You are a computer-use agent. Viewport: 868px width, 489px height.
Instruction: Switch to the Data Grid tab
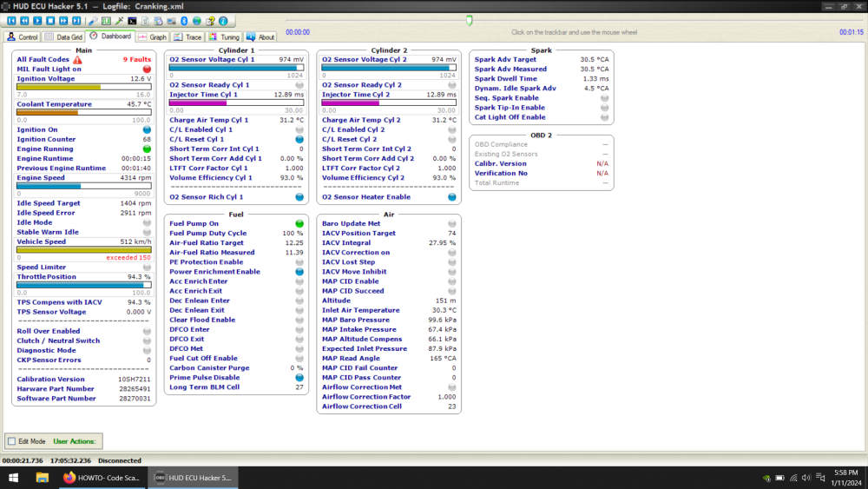click(63, 37)
